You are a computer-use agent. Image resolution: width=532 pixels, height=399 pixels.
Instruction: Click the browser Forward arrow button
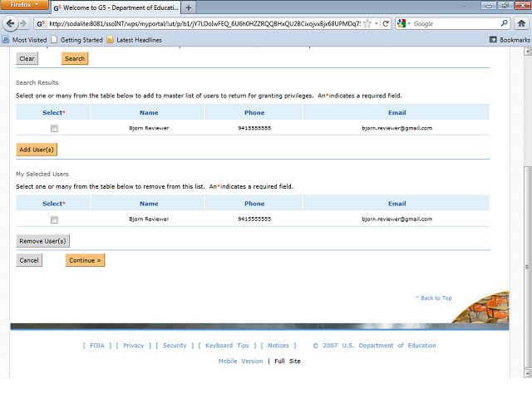23,23
